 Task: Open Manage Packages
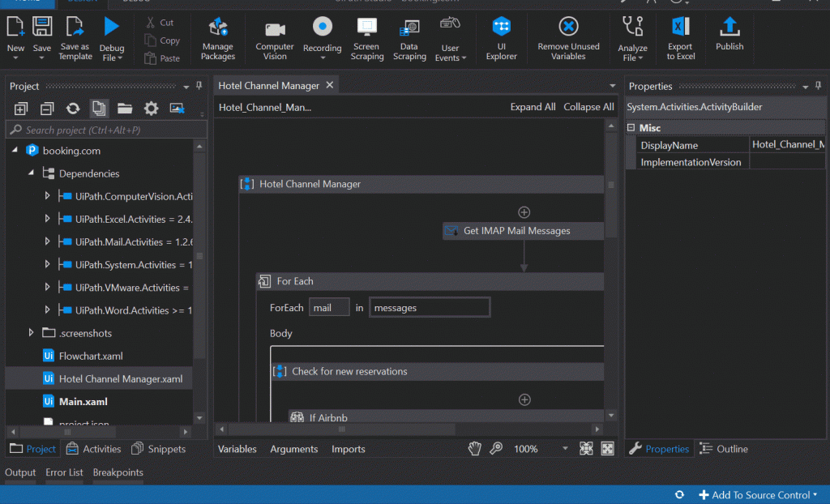click(x=217, y=39)
